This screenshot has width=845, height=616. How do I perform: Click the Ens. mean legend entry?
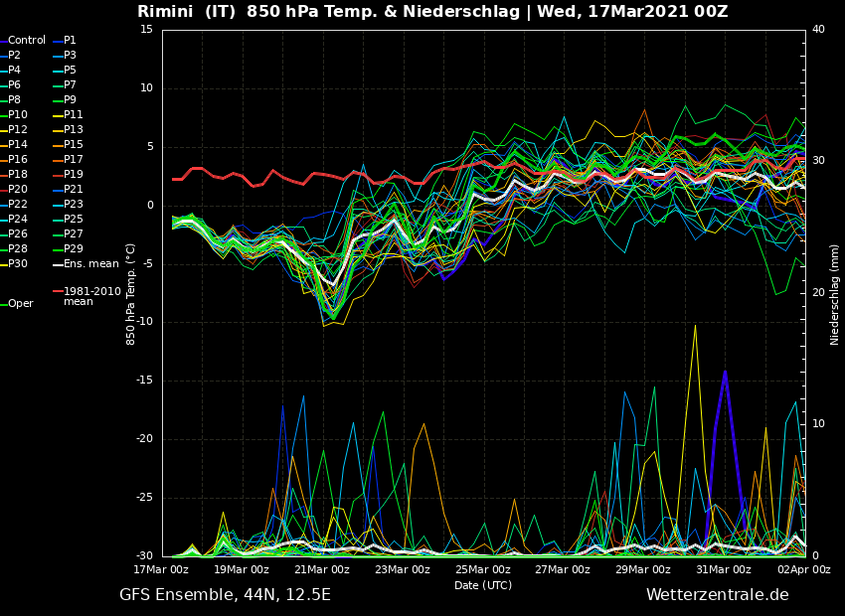pyautogui.click(x=86, y=264)
